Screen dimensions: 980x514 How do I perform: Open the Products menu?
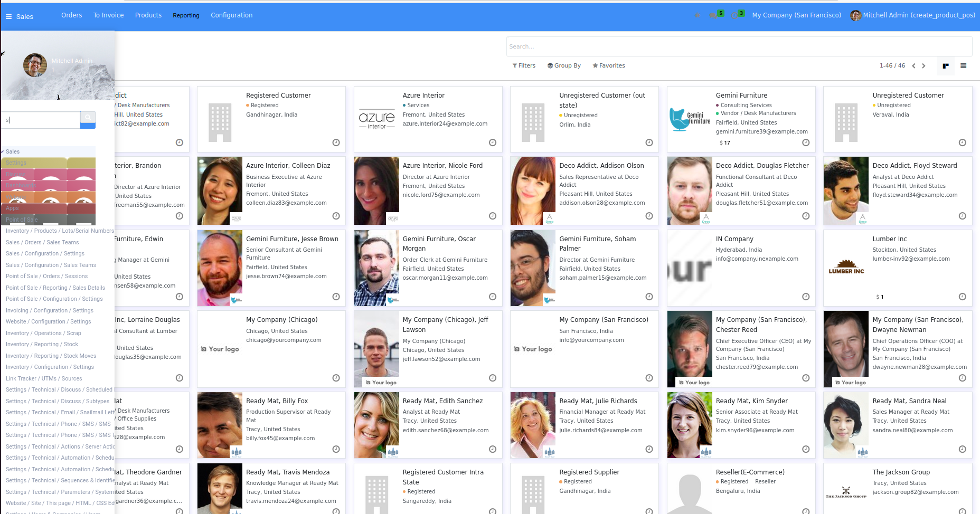(148, 15)
